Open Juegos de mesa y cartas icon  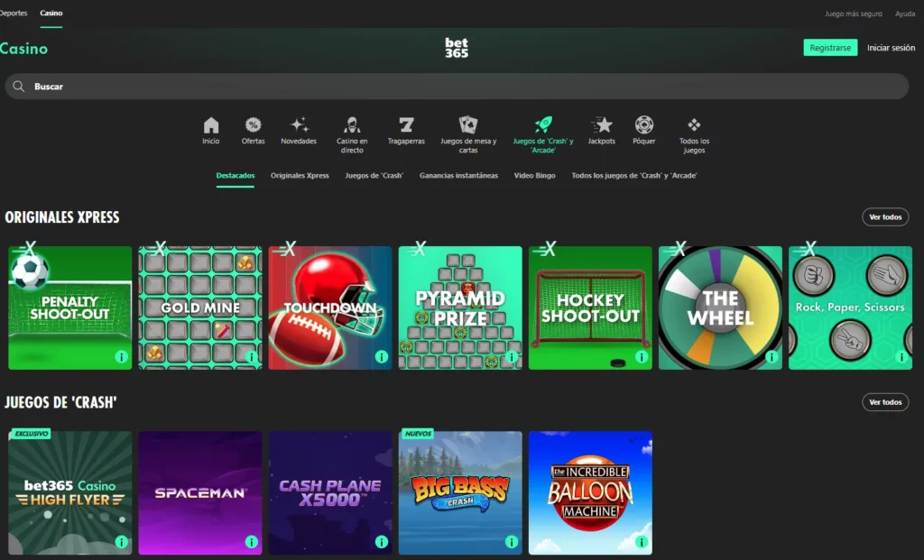point(468,124)
